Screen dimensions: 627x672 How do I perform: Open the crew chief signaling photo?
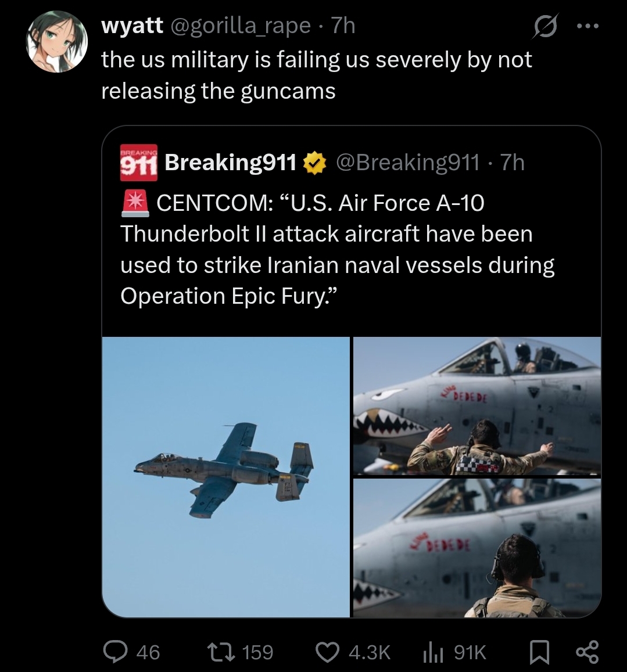(476, 405)
